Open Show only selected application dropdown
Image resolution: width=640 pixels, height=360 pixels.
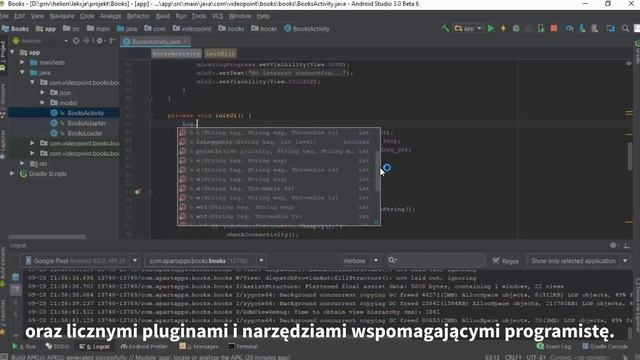coord(579,260)
